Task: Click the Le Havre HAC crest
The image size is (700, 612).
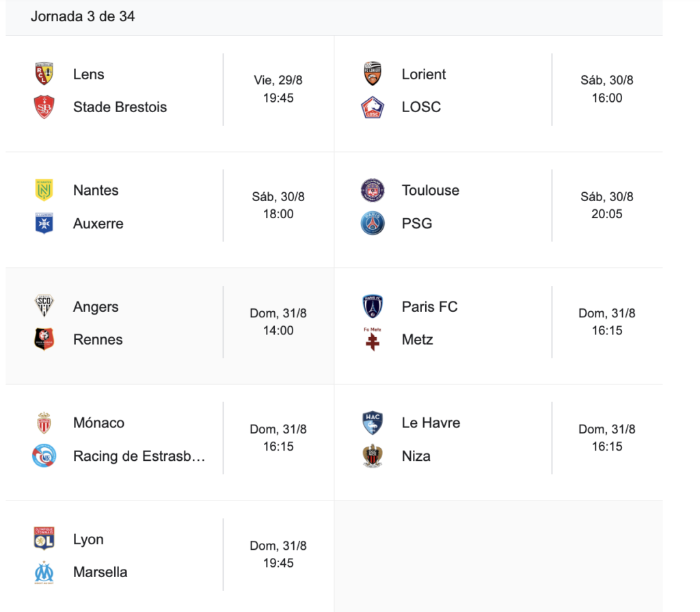Action: click(x=373, y=423)
